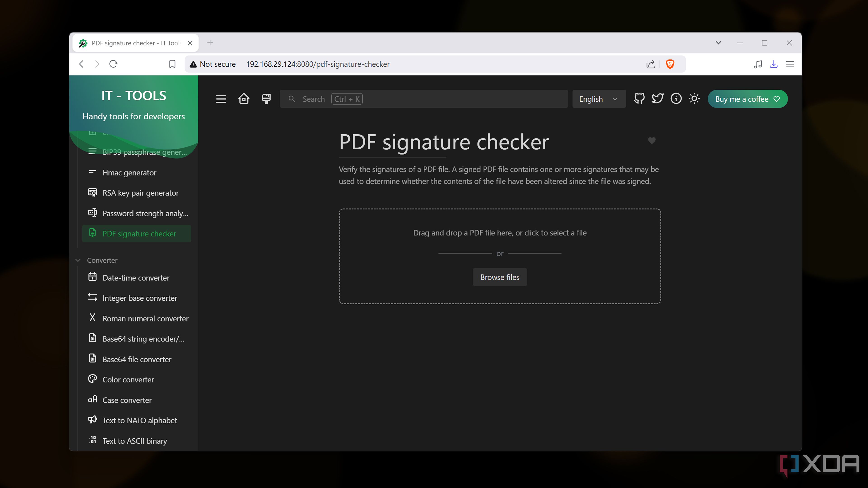Open the About info icon

[x=676, y=99]
